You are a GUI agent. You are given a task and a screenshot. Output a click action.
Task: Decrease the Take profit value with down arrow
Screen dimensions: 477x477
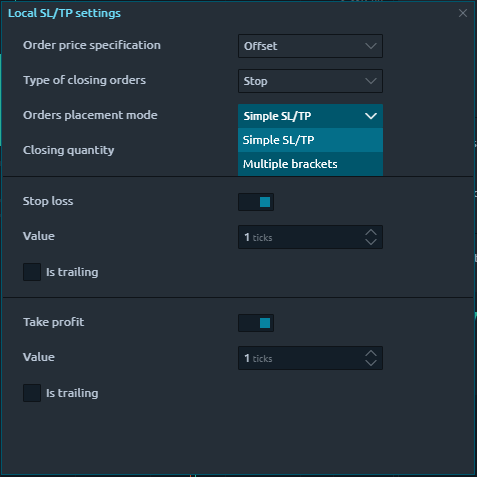[x=371, y=363]
